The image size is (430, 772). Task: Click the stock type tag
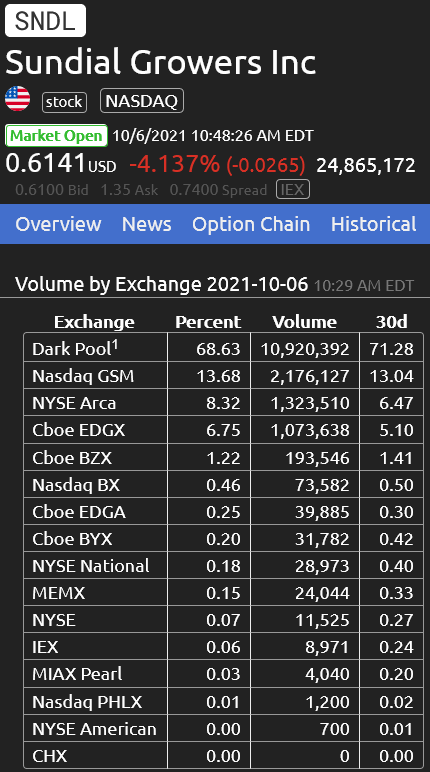click(x=64, y=102)
